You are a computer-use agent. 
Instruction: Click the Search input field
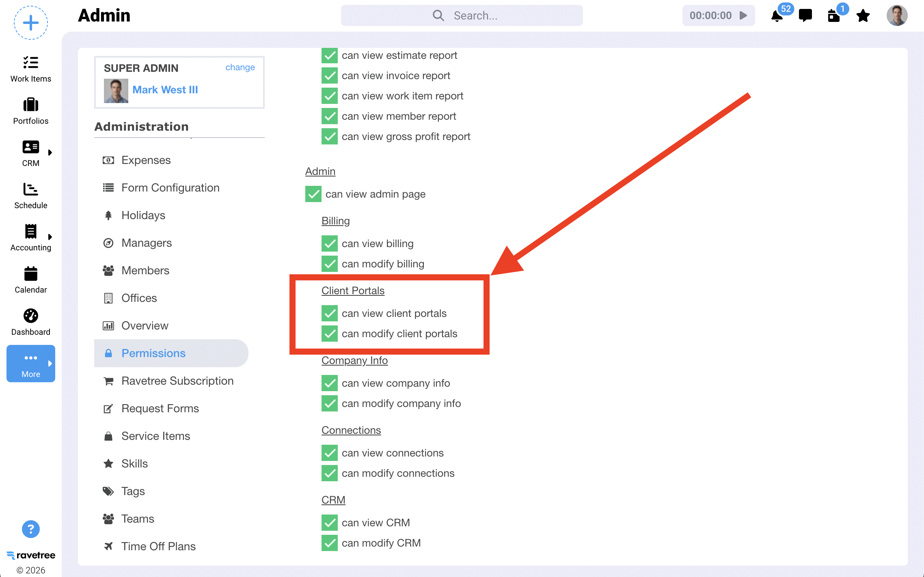point(475,15)
